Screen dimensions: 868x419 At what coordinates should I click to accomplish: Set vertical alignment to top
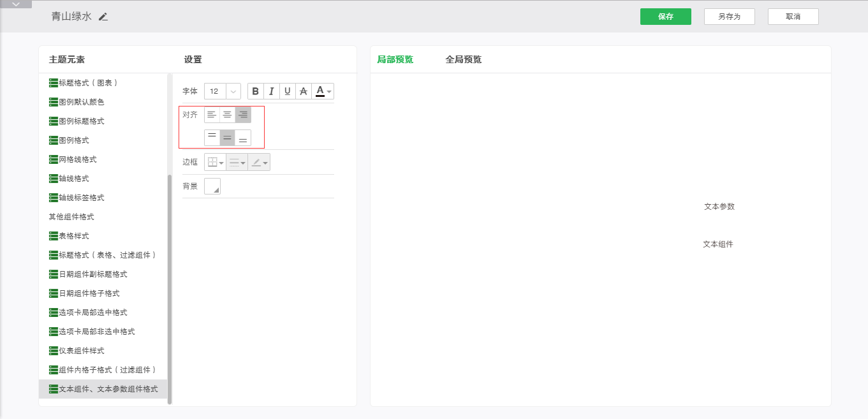[x=212, y=138]
